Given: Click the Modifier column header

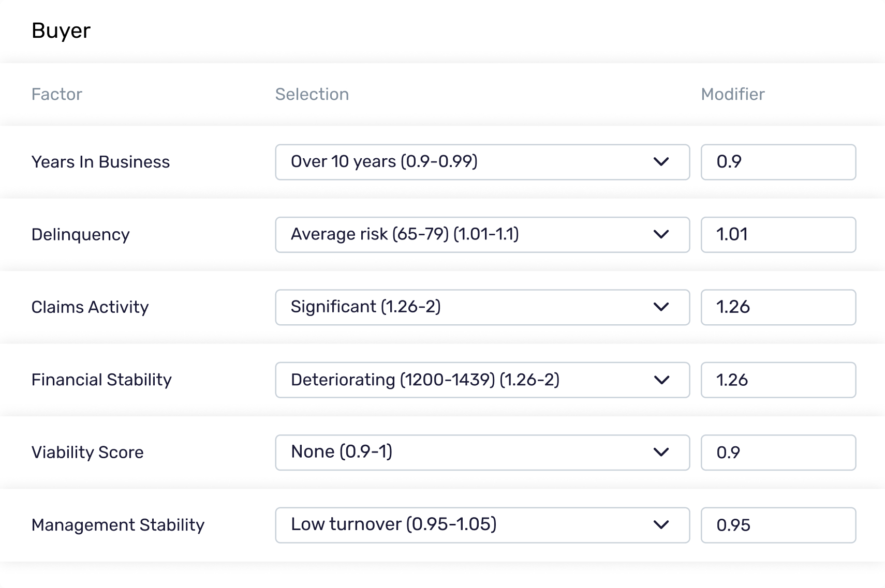Looking at the screenshot, I should [x=732, y=94].
